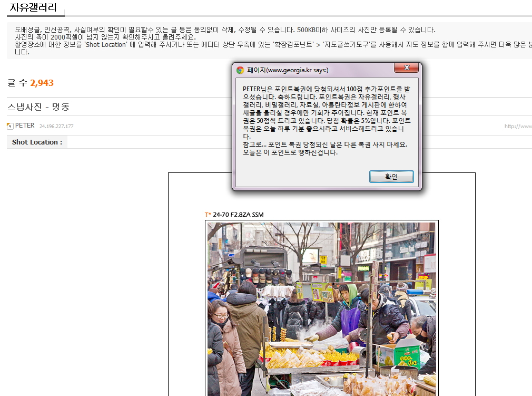Click the orange T* symbol above photo
Image resolution: width=532 pixels, height=396 pixels.
pos(208,215)
